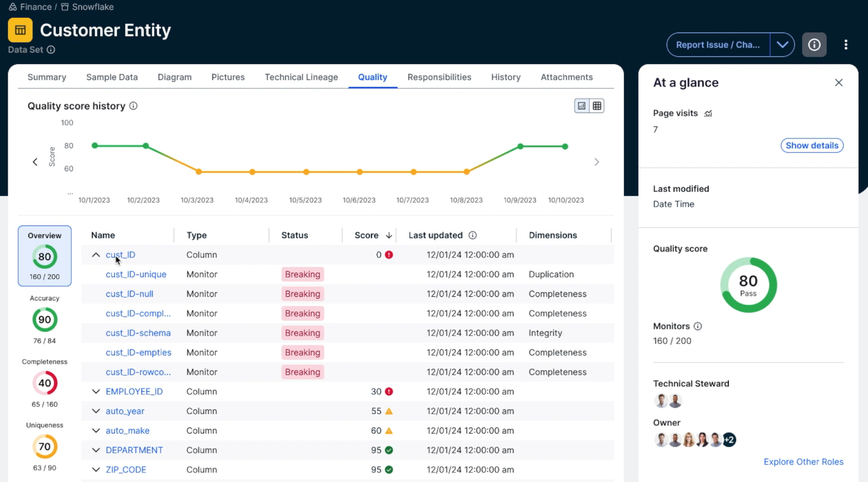Click the info icon beside Data Set label
This screenshot has height=482, width=868.
(51, 50)
